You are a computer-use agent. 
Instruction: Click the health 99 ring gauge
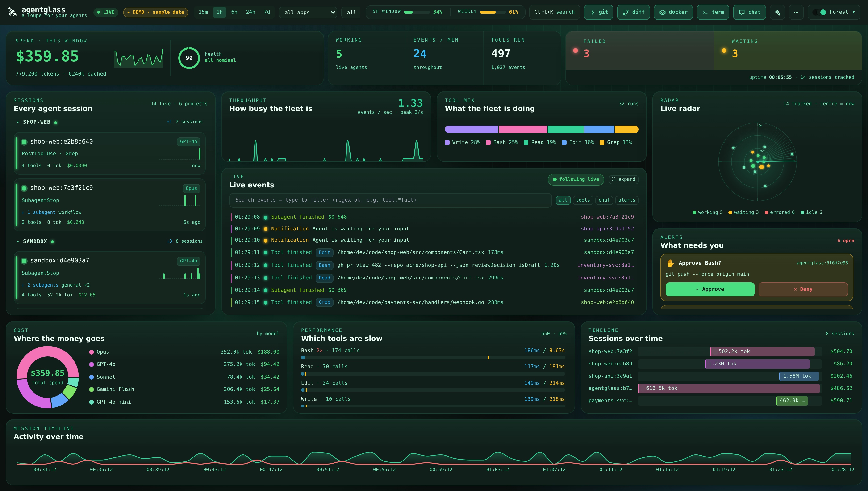(189, 58)
